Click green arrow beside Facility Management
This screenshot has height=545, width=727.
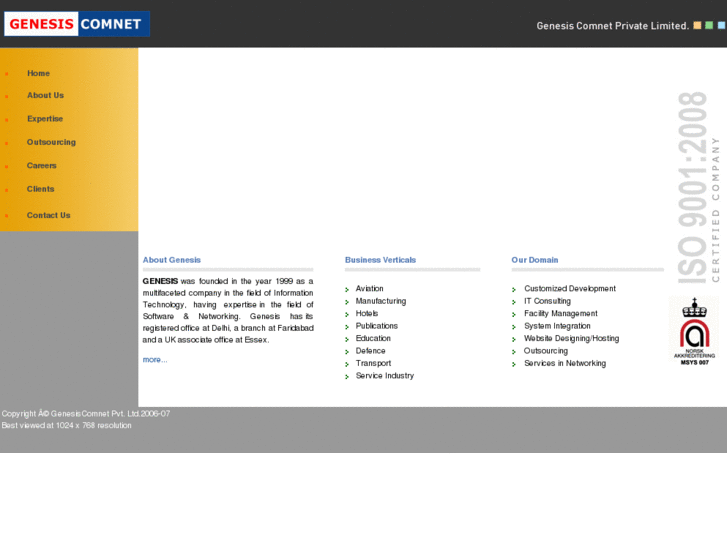[514, 315]
